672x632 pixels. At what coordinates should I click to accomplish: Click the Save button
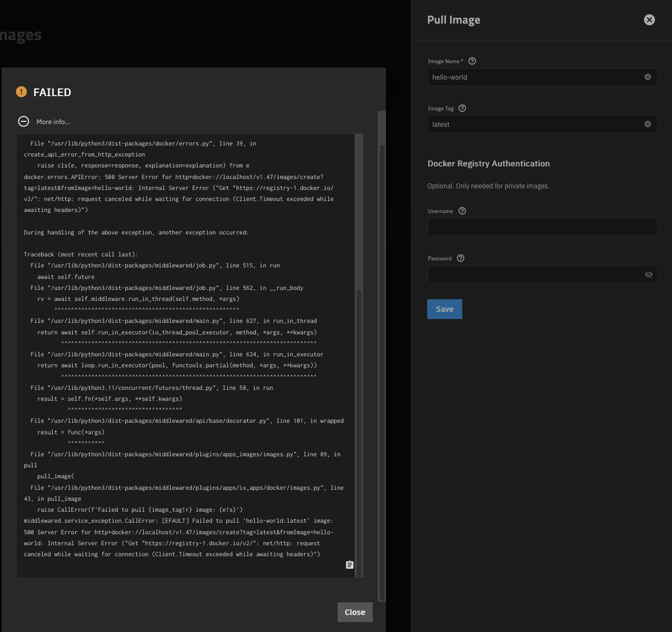point(444,309)
